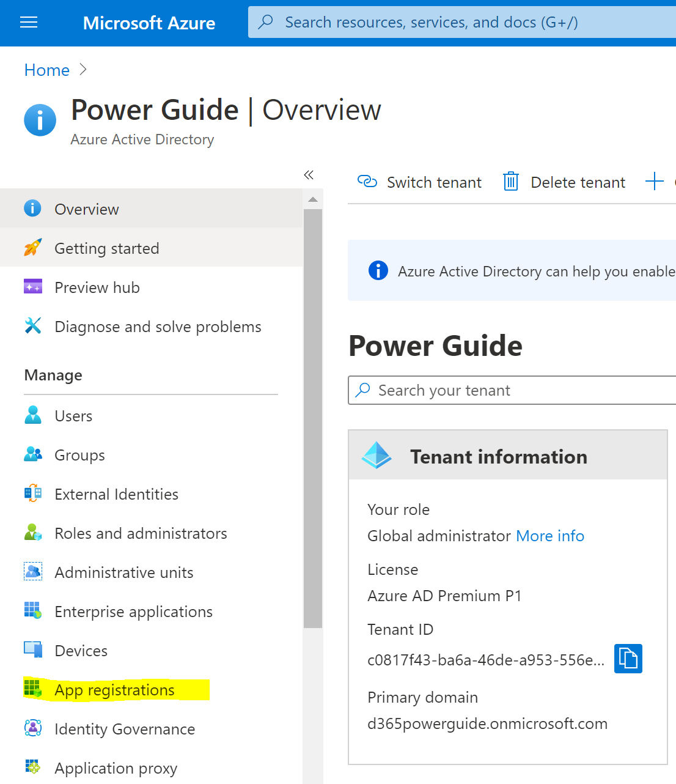Click the Identity Governance icon
Image resolution: width=676 pixels, height=784 pixels.
(x=32, y=728)
